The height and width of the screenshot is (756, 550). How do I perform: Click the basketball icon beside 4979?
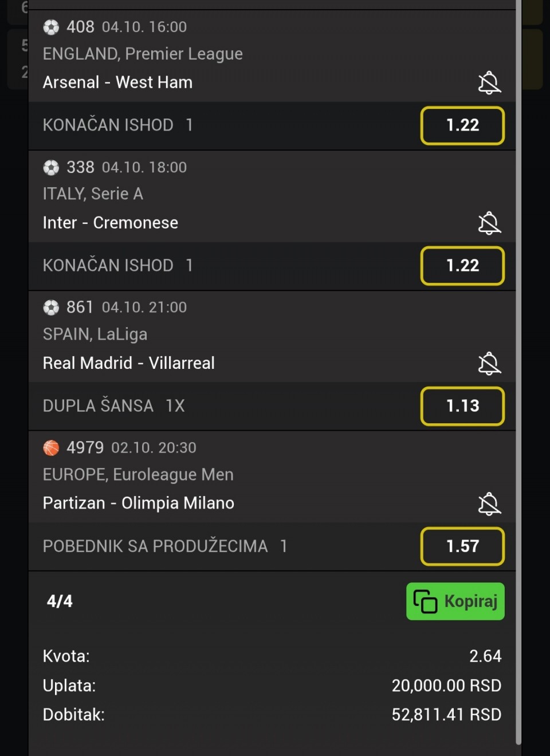[51, 448]
